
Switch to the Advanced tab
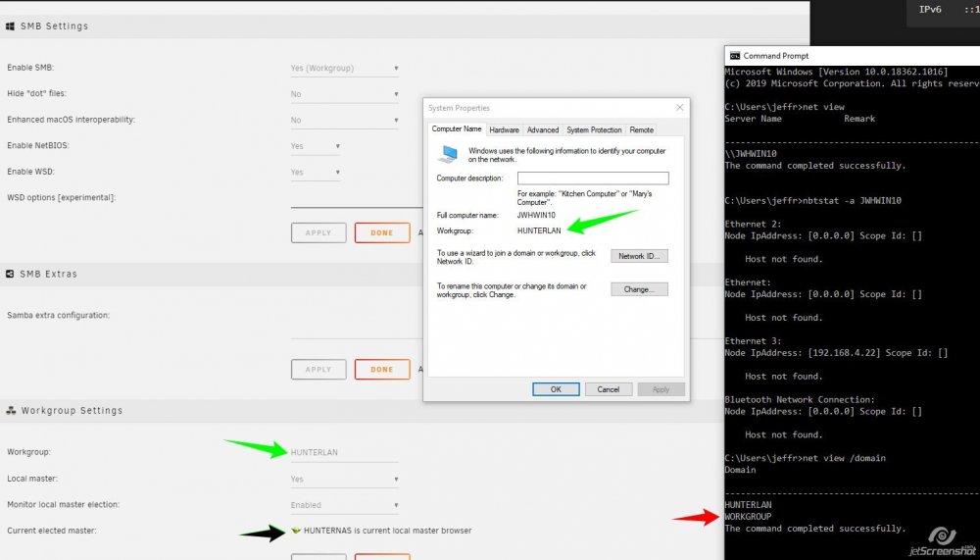click(543, 130)
